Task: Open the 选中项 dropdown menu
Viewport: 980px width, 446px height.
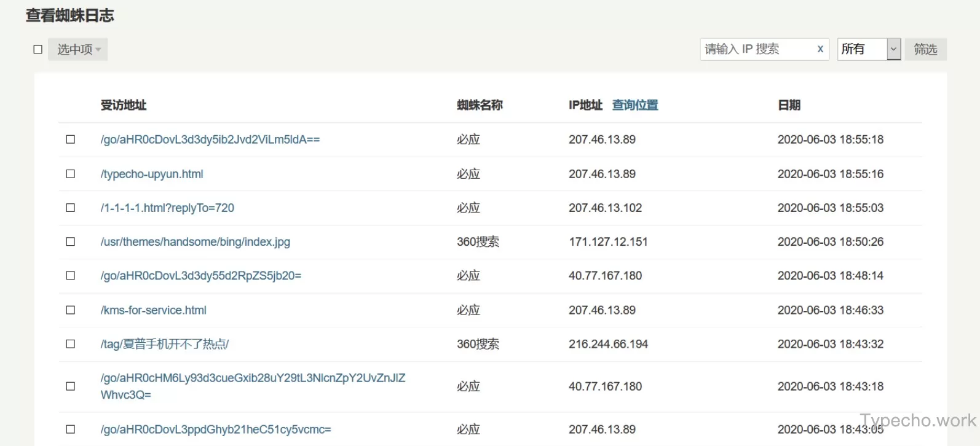Action: pos(78,49)
